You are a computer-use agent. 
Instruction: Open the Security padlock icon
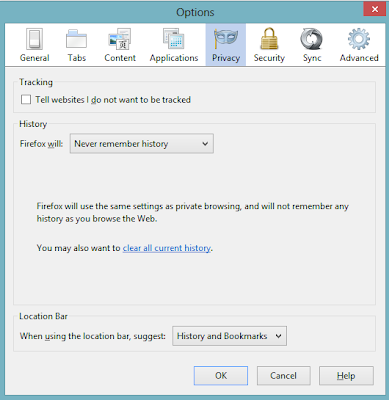click(x=269, y=39)
